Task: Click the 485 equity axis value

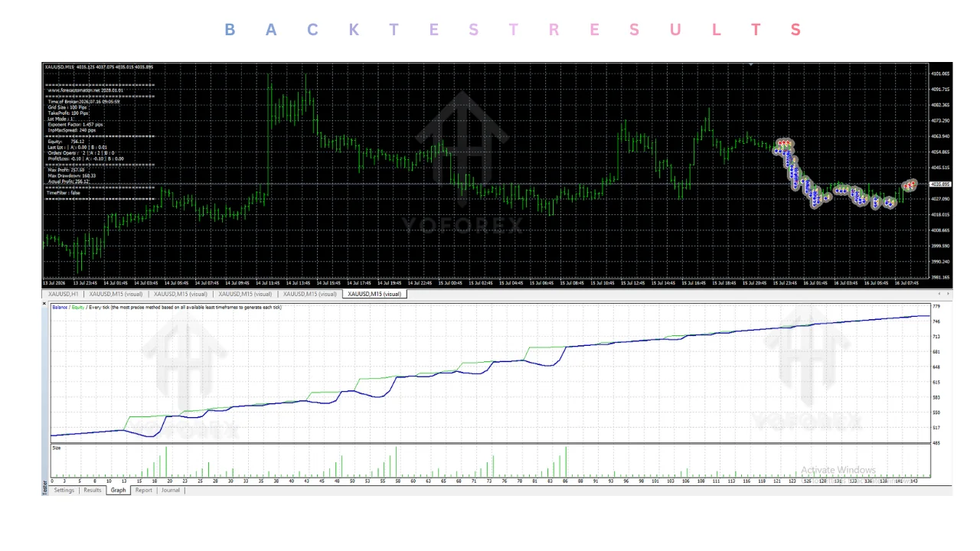Action: point(936,442)
